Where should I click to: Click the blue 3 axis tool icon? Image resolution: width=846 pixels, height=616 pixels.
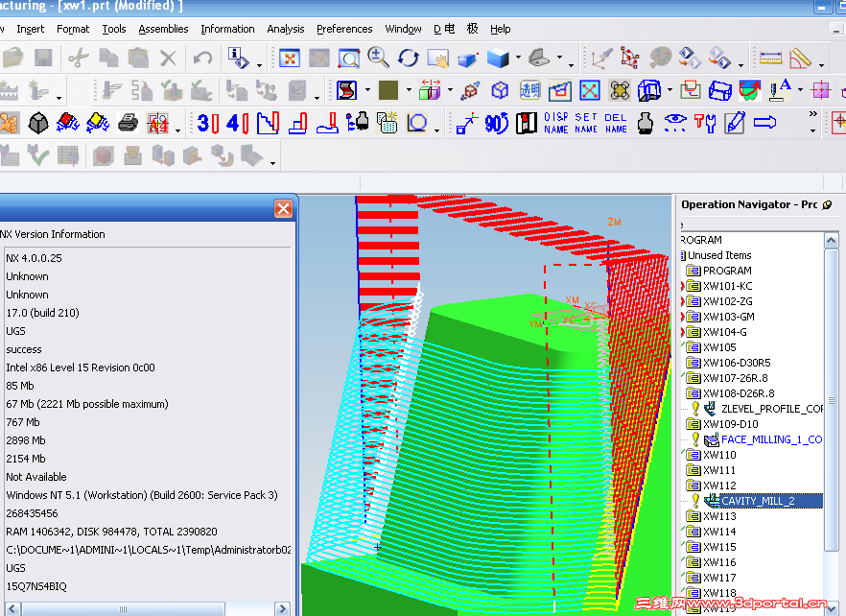208,124
